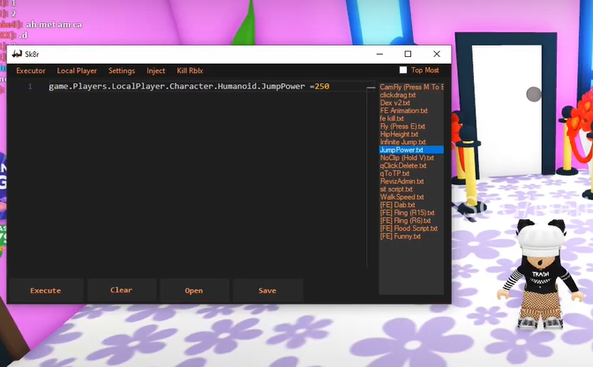Enable the Top Most checkbox
This screenshot has width=593, height=367.
[x=403, y=70]
